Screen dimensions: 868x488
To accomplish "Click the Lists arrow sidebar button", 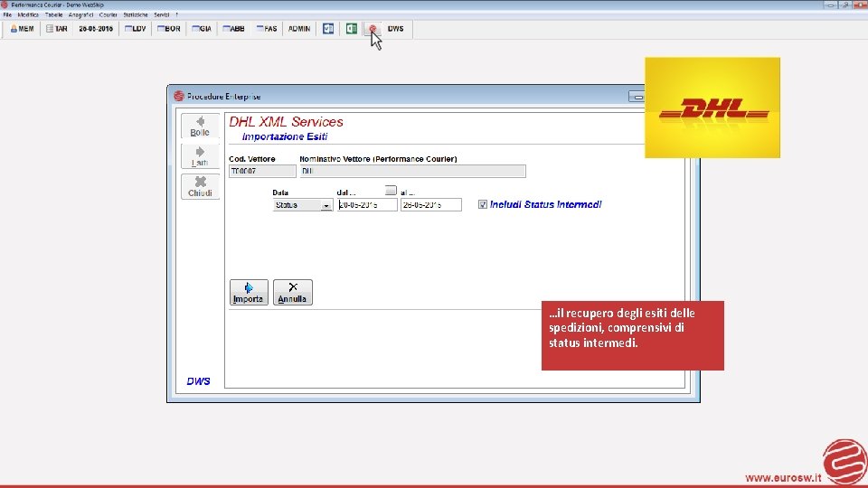I will point(200,156).
